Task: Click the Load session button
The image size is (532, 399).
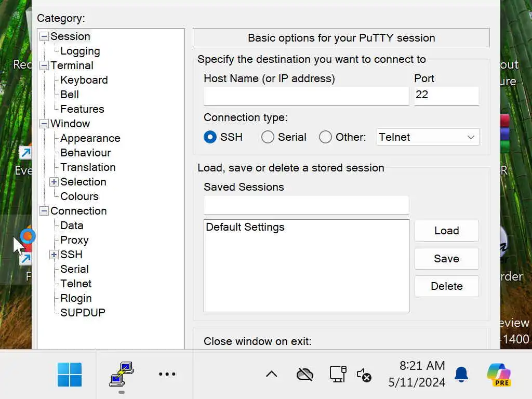Action: 446,231
